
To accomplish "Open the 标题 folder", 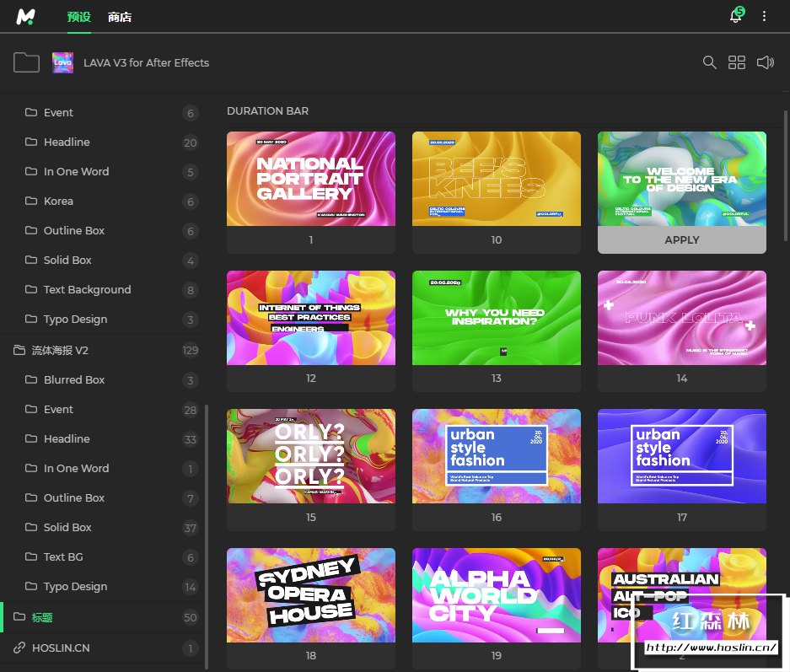I will [42, 617].
